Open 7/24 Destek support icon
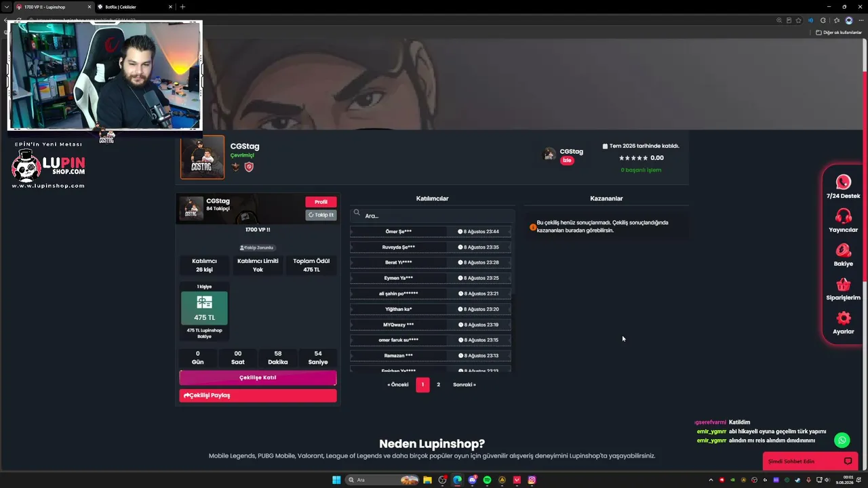 pos(843,182)
